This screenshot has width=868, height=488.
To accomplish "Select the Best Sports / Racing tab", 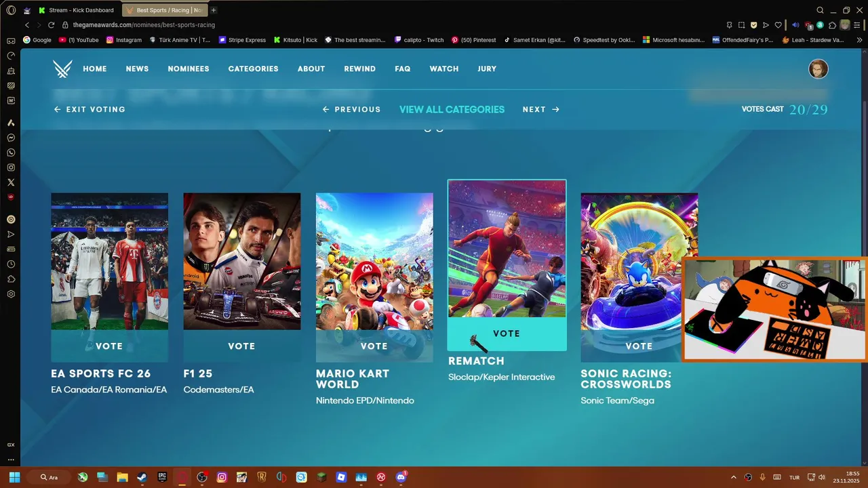I will (165, 10).
